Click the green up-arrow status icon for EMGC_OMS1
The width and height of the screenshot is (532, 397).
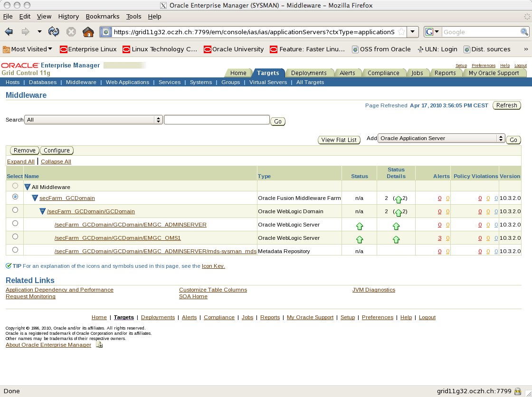pyautogui.click(x=360, y=239)
